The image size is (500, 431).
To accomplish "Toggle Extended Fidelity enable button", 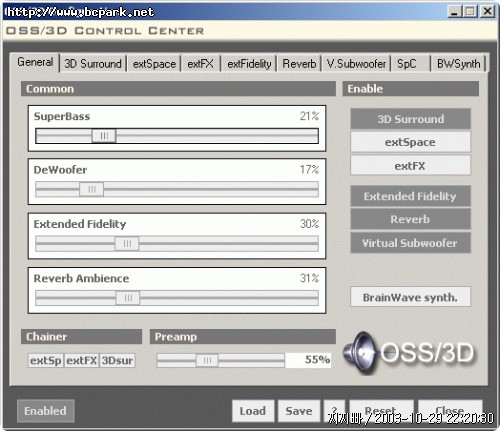I will click(x=411, y=196).
